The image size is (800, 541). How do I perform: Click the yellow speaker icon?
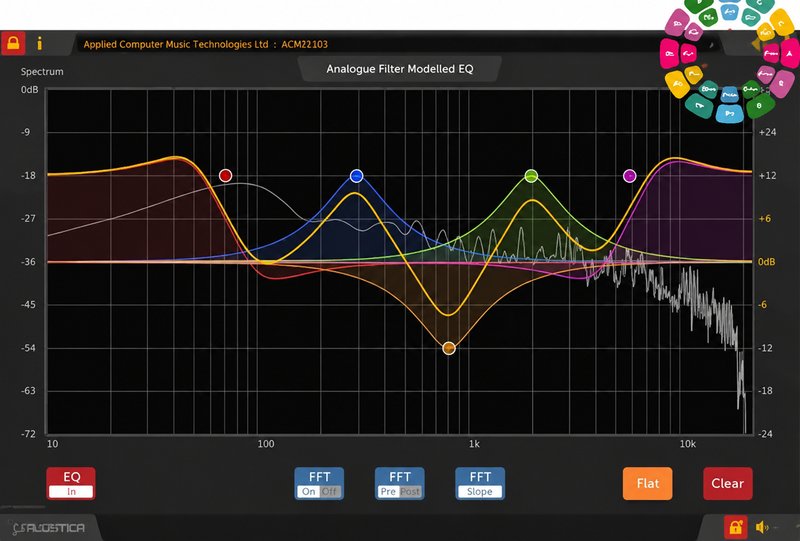click(x=762, y=527)
